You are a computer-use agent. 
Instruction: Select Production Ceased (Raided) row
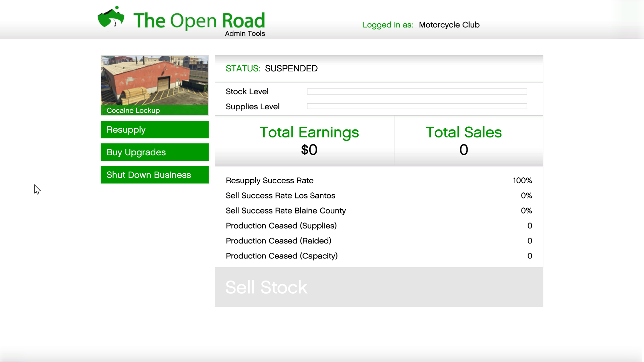click(379, 241)
